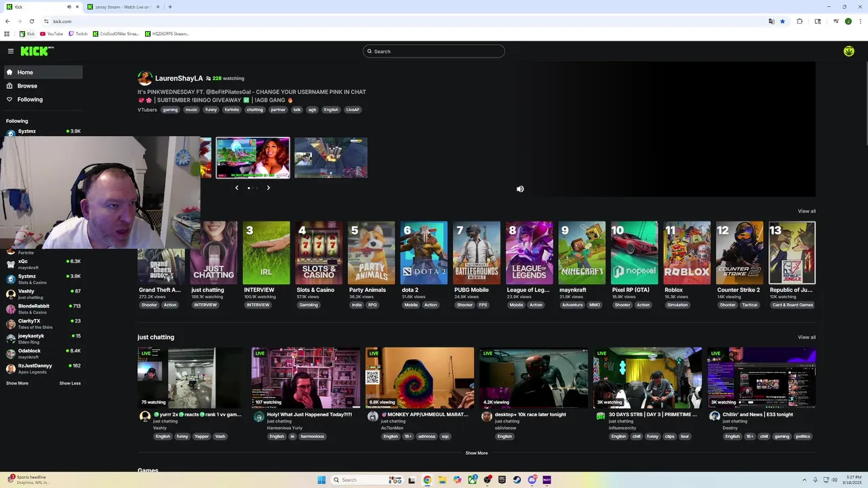Close the Kick tab
Image resolution: width=868 pixels, height=488 pixels.
click(77, 7)
